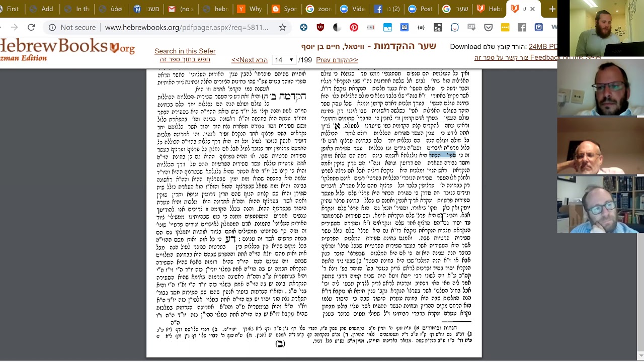Switch to the 'Add' tab
The height and width of the screenshot is (362, 644).
42,9
